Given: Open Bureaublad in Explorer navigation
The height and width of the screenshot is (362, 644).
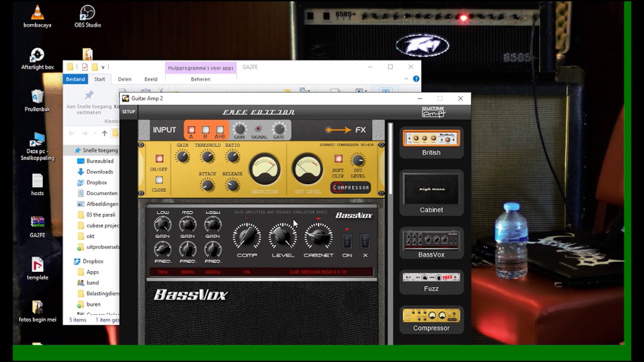Looking at the screenshot, I should 96,161.
